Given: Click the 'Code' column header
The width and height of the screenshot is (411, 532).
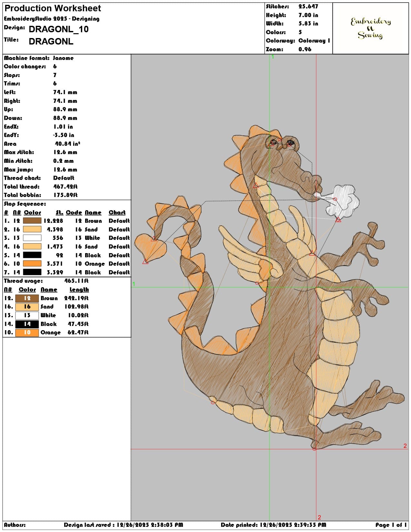Looking at the screenshot, I should pos(74,212).
